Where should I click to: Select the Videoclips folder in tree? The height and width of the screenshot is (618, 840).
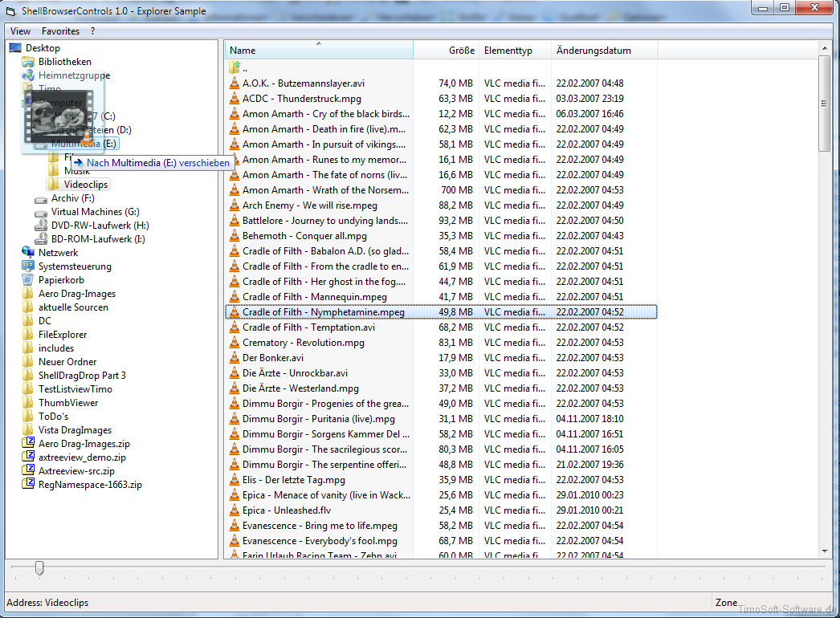pyautogui.click(x=86, y=185)
